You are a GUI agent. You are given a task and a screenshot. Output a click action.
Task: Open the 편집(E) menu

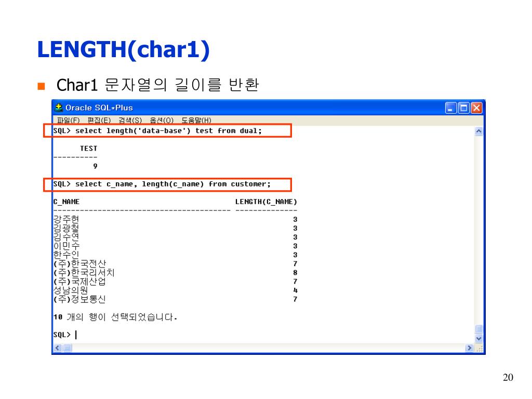click(99, 120)
